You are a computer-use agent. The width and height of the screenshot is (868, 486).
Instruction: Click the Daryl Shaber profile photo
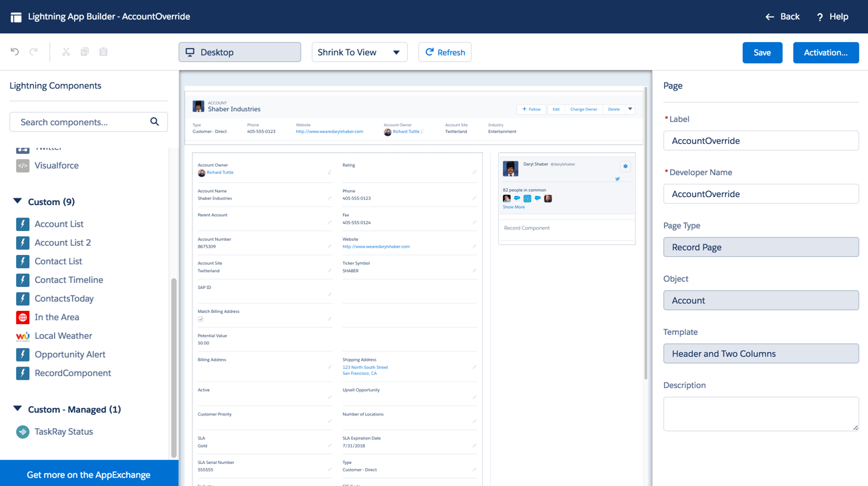point(510,168)
